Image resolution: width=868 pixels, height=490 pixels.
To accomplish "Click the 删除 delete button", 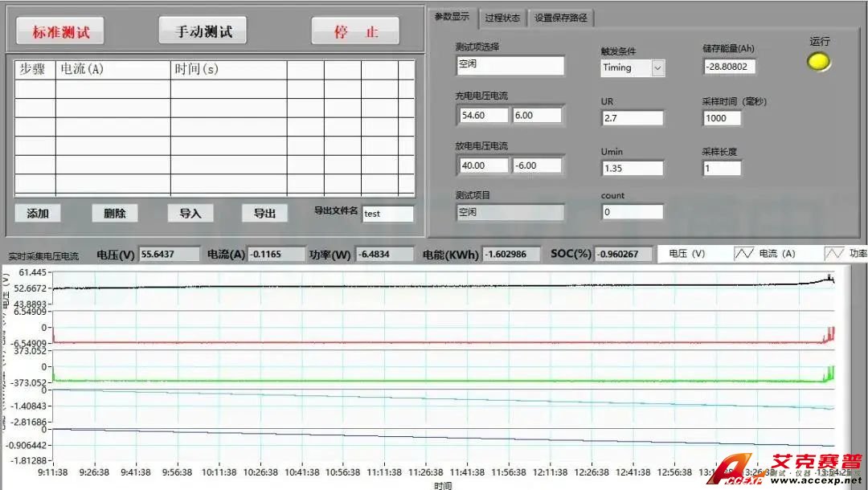I will click(x=114, y=213).
